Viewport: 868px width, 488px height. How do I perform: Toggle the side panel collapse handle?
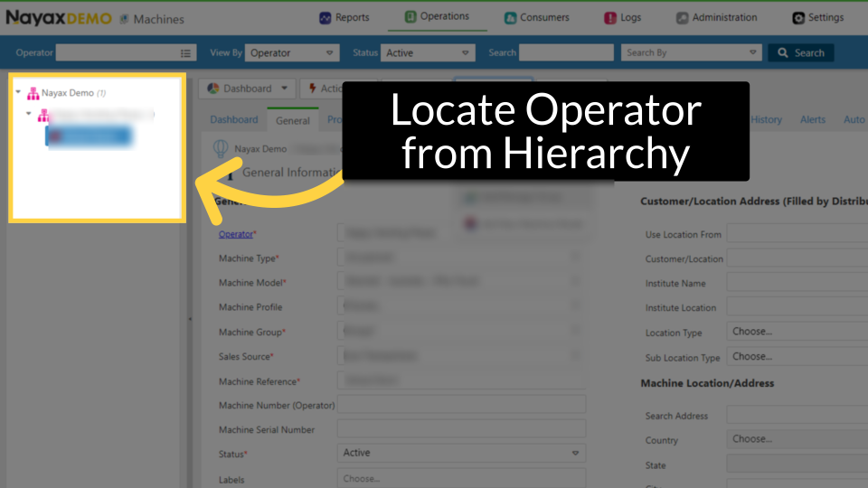click(190, 319)
